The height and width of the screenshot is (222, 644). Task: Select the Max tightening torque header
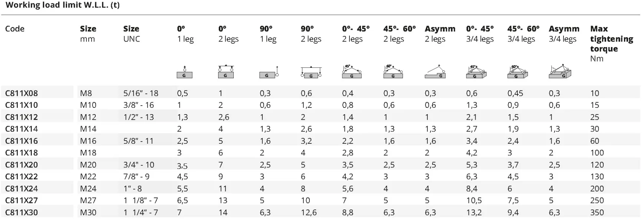[x=611, y=43]
